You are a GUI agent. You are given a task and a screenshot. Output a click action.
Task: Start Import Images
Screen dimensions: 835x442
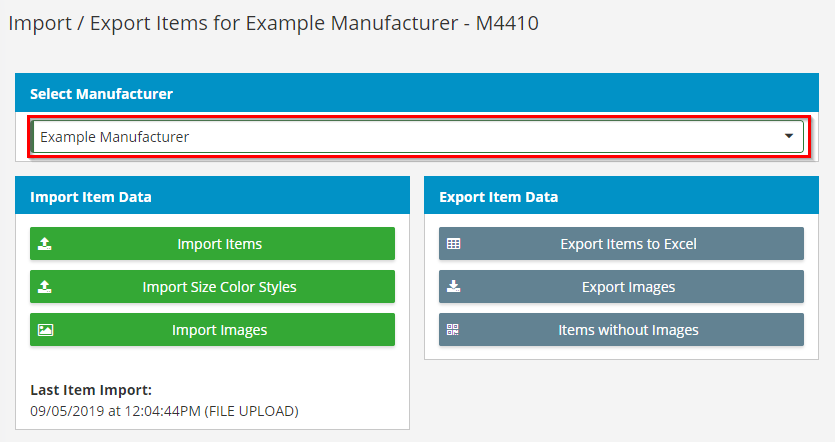coord(219,330)
